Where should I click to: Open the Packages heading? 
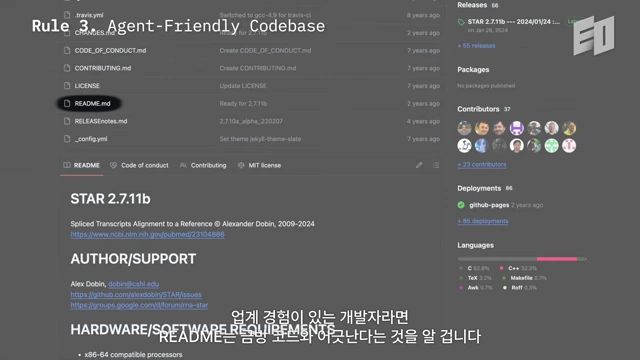click(473, 70)
